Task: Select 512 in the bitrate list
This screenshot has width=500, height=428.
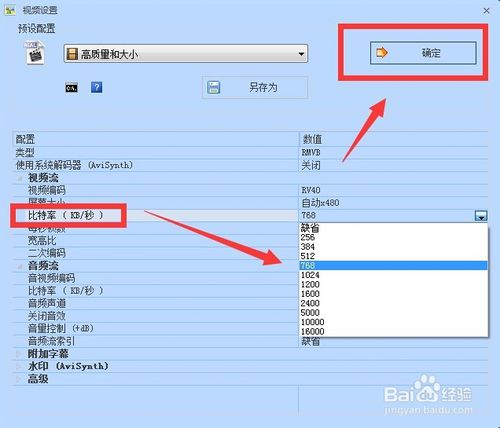Action: click(x=393, y=256)
